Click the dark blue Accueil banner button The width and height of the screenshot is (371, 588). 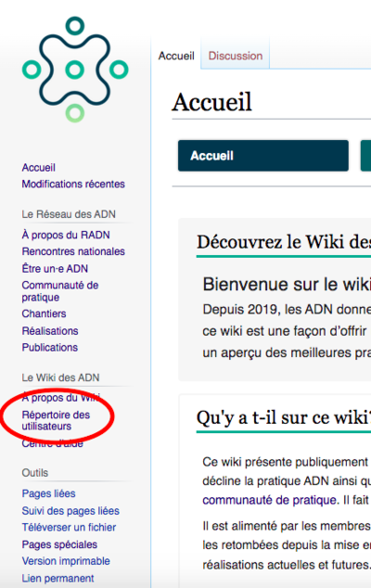click(263, 156)
